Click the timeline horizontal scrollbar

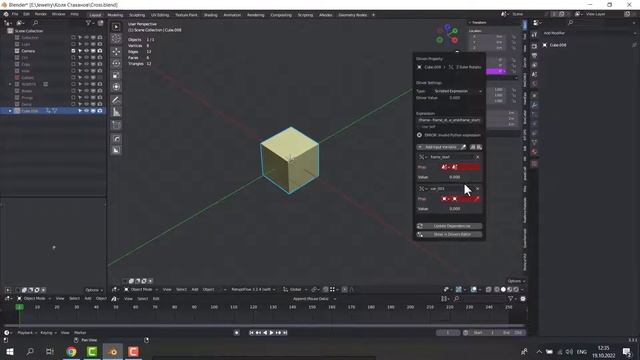pyautogui.click(x=263, y=325)
